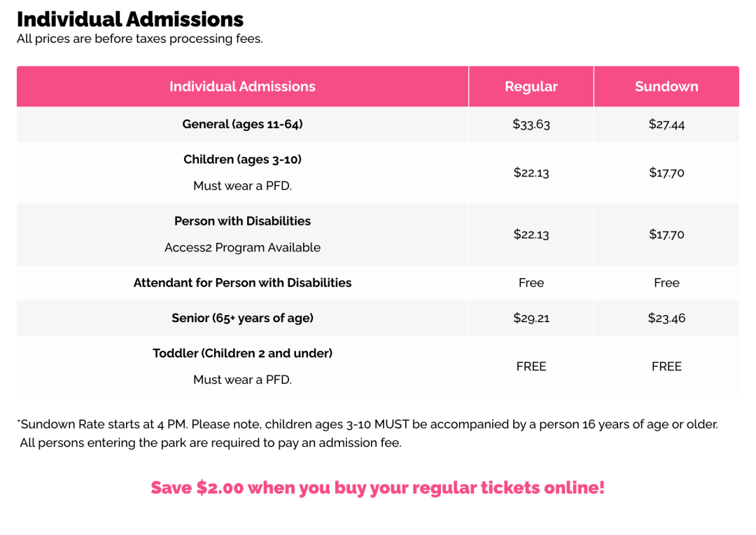This screenshot has height=535, width=756.
Task: Click the Senior regular price $29.21
Action: 531,318
